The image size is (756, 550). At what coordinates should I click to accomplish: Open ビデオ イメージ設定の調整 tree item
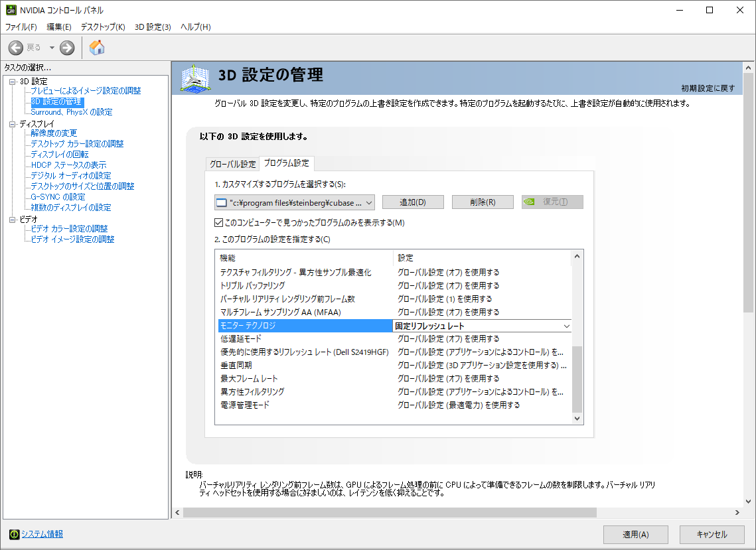pos(72,239)
